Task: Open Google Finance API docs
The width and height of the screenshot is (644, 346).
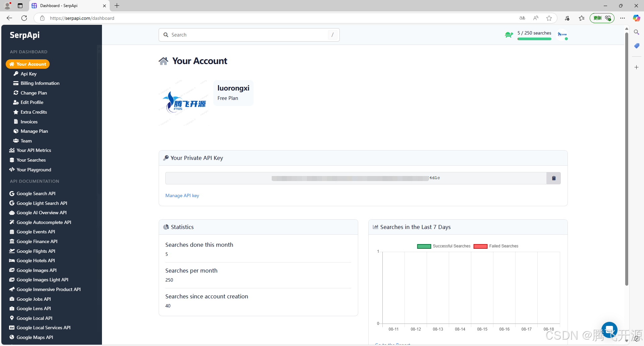Action: point(34,241)
